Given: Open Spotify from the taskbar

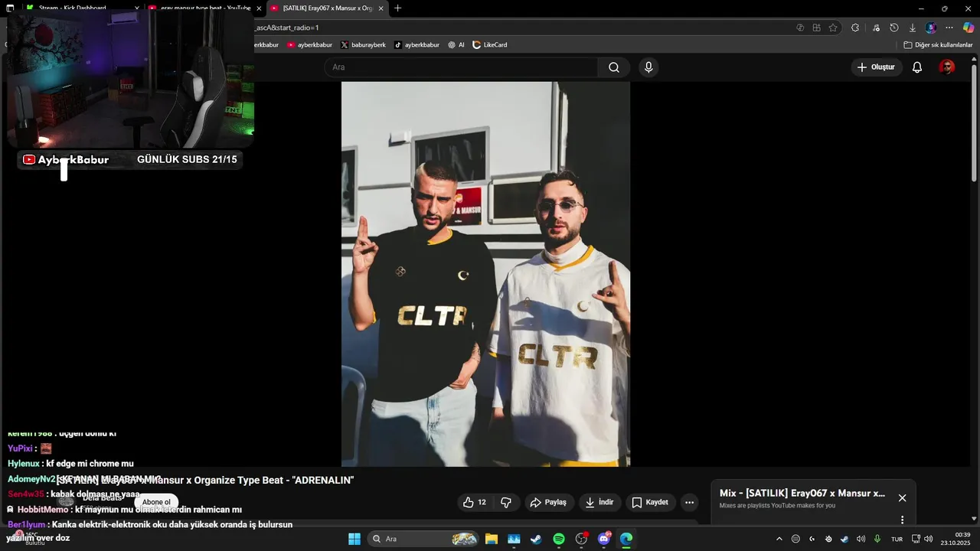Looking at the screenshot, I should pos(559,539).
